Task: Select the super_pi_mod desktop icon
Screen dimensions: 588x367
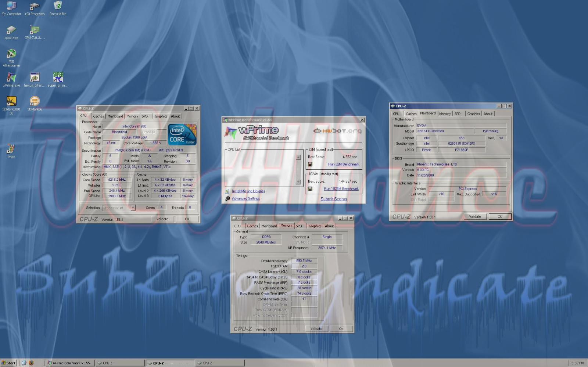Action: 58,80
